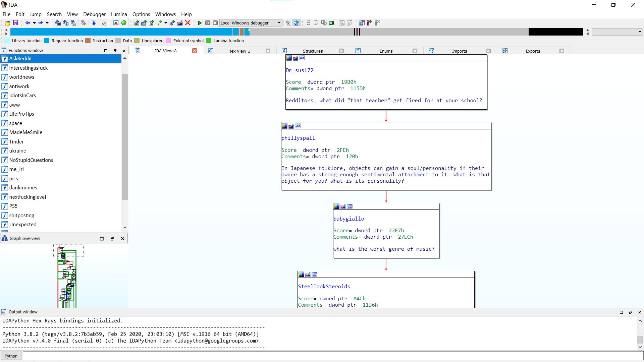This screenshot has height=362, width=644.
Task: Open the Local Windows debugger dropdown
Action: [x=251, y=23]
